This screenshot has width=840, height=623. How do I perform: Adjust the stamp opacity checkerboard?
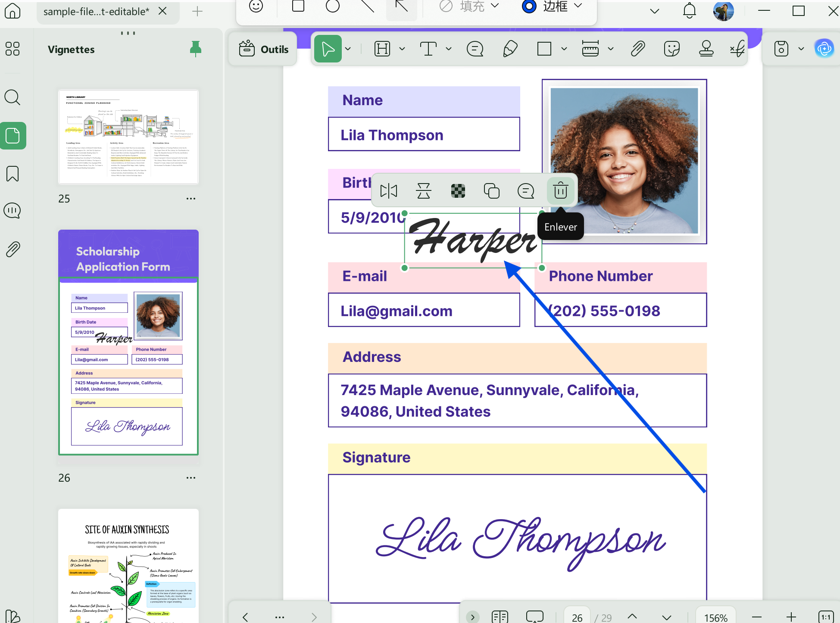click(x=458, y=190)
